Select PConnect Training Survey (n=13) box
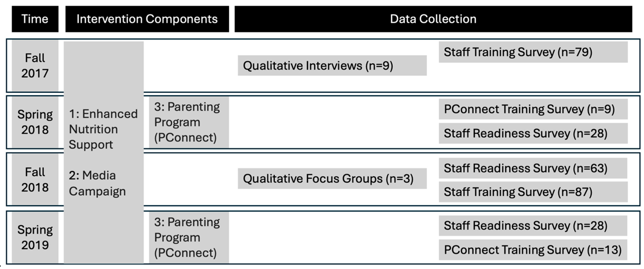 click(533, 250)
